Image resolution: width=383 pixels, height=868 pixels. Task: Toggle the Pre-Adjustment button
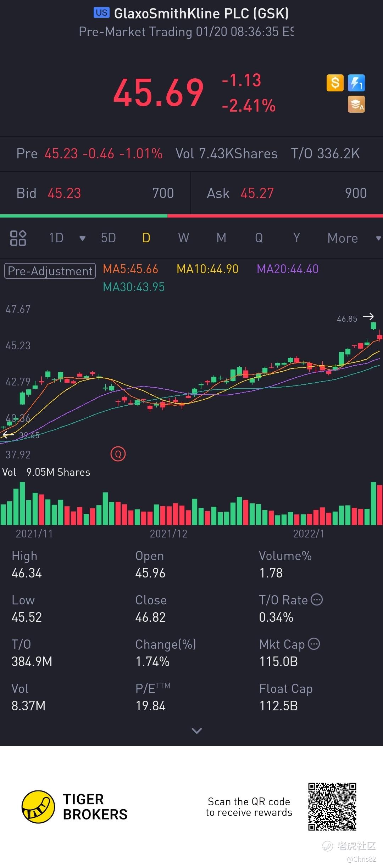(x=50, y=271)
